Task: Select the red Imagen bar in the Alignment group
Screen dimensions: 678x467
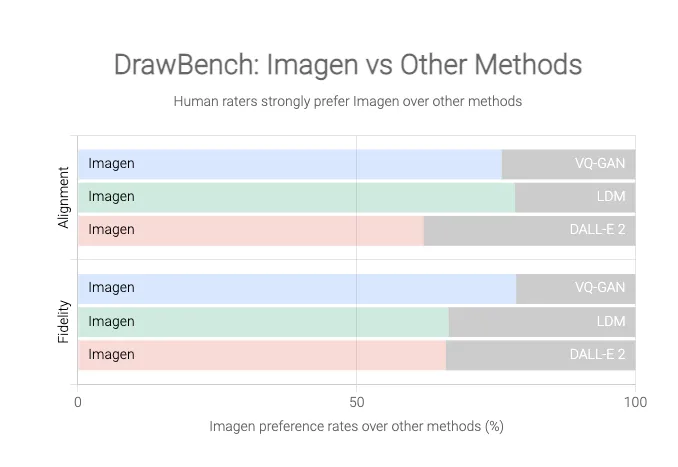Action: [x=250, y=230]
